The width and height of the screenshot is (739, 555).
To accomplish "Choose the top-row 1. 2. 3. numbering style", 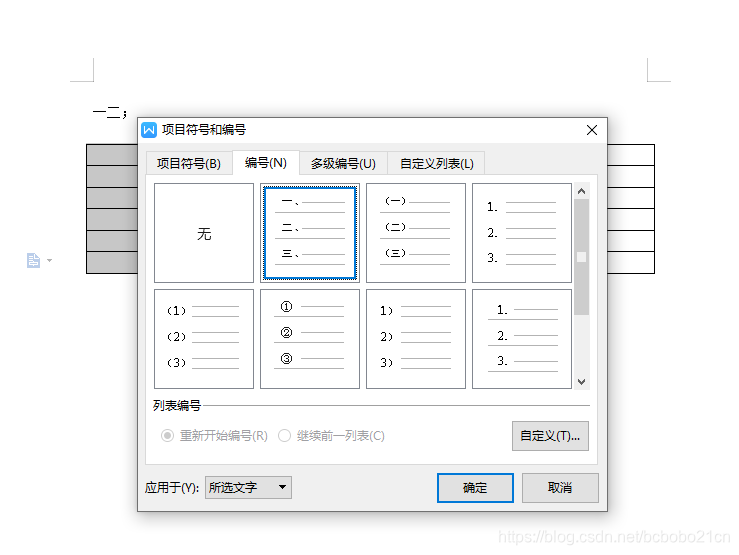I will click(x=522, y=233).
